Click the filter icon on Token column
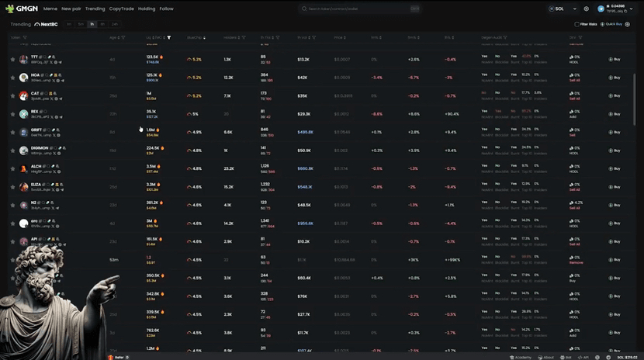Screen dimensions: 644x360 (x=25, y=37)
